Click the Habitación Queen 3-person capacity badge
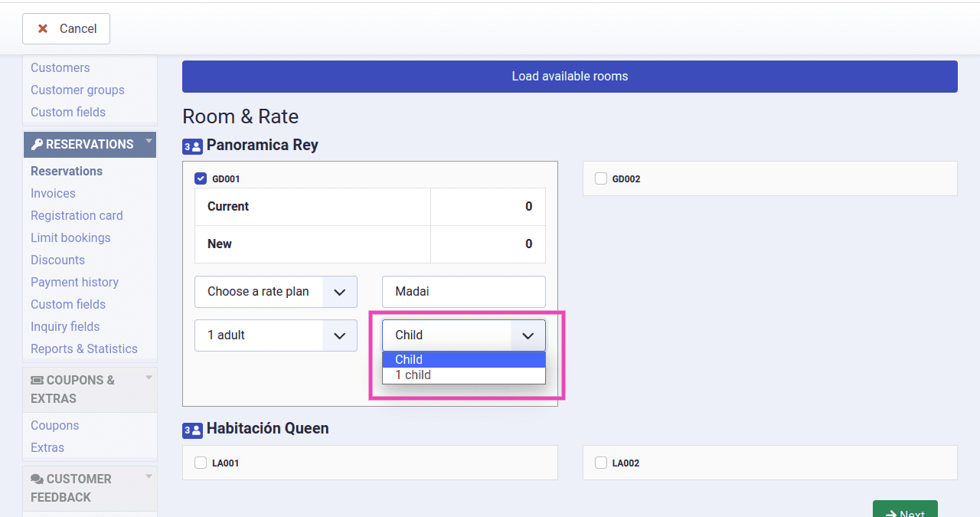 click(192, 430)
